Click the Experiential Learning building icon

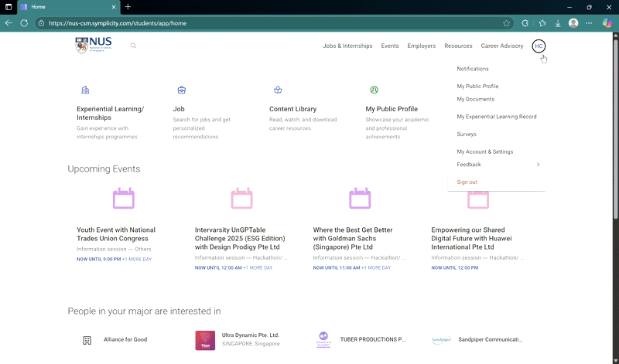(85, 90)
